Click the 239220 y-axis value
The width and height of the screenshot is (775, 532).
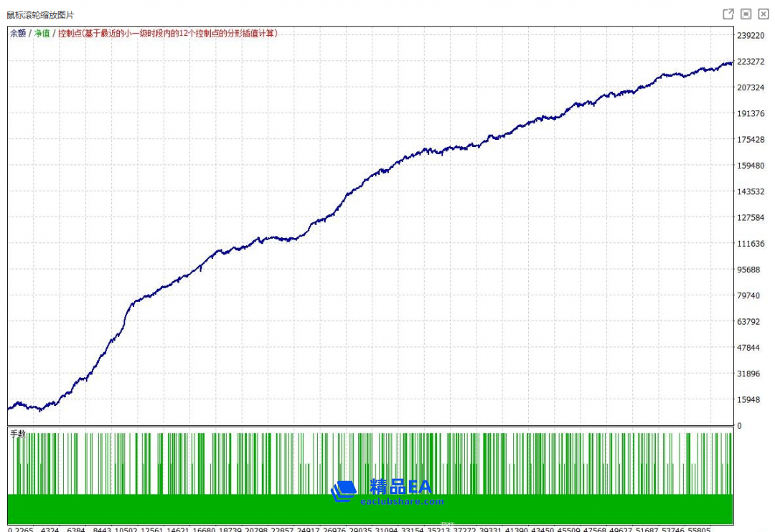[x=751, y=35]
